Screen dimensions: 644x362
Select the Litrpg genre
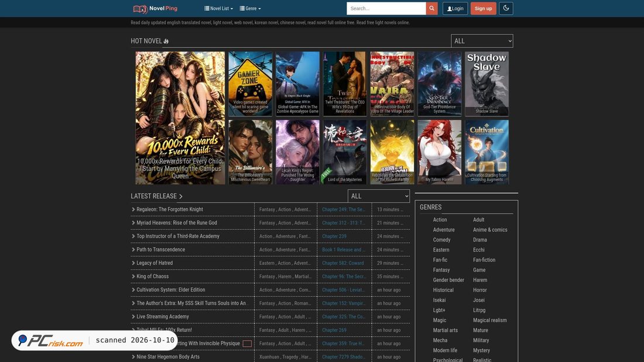479,311
